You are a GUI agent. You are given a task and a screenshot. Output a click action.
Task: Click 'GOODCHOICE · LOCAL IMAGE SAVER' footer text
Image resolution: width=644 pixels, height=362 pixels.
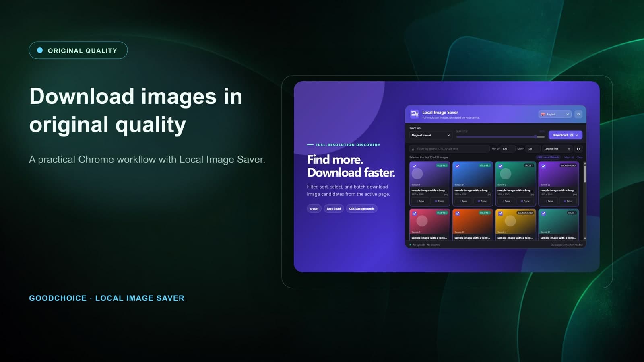[x=107, y=298]
